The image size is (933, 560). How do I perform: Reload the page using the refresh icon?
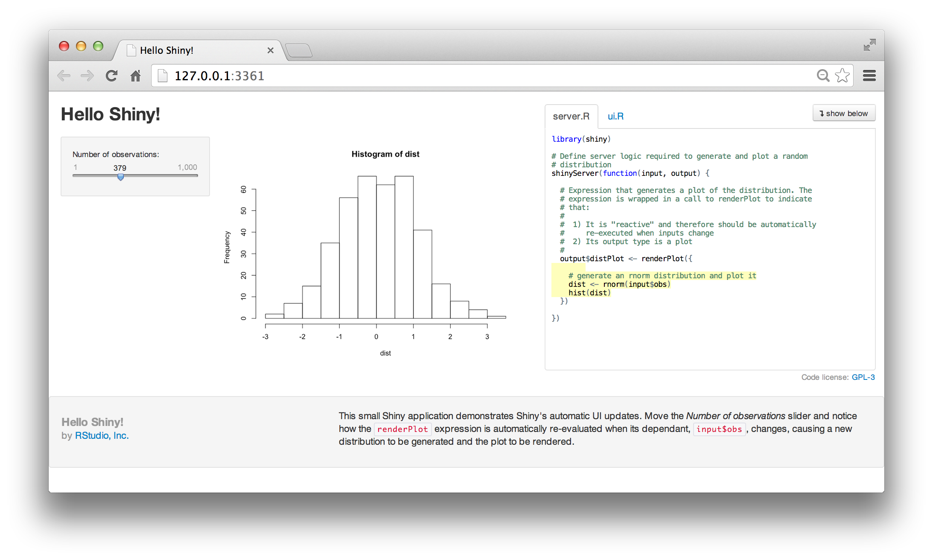[x=111, y=76]
